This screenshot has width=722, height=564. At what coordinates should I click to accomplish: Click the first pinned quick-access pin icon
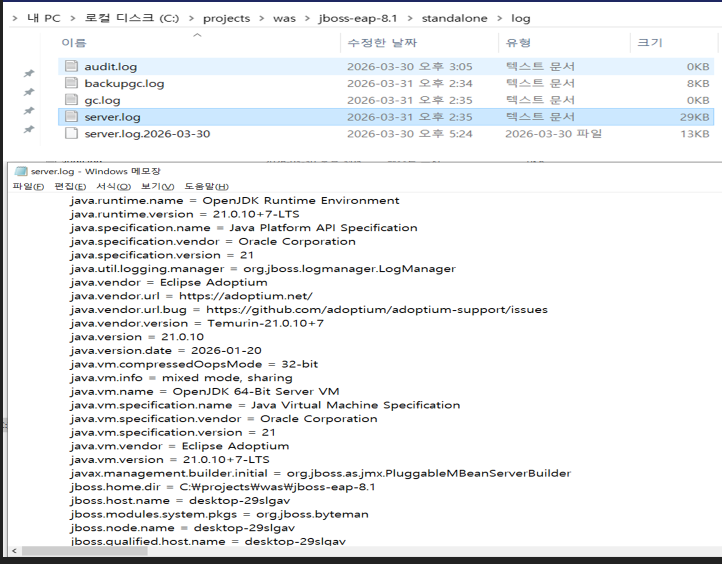[x=29, y=74]
